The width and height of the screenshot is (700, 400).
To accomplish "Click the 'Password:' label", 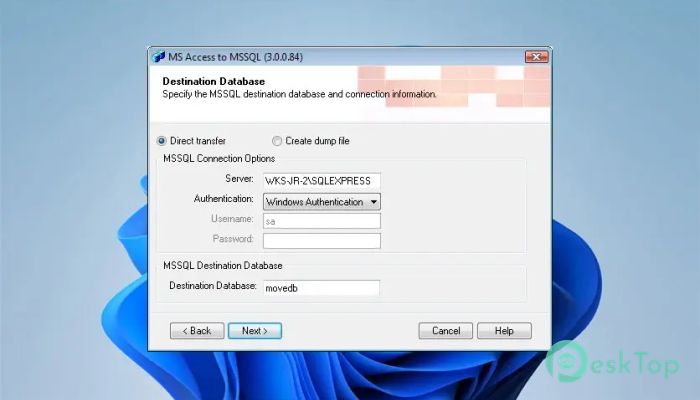I will (x=233, y=239).
